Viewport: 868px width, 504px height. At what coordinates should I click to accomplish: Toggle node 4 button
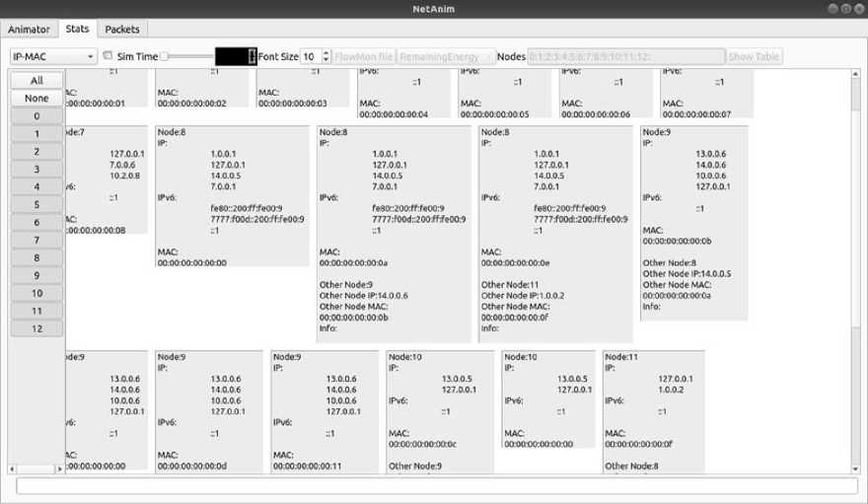click(x=36, y=186)
